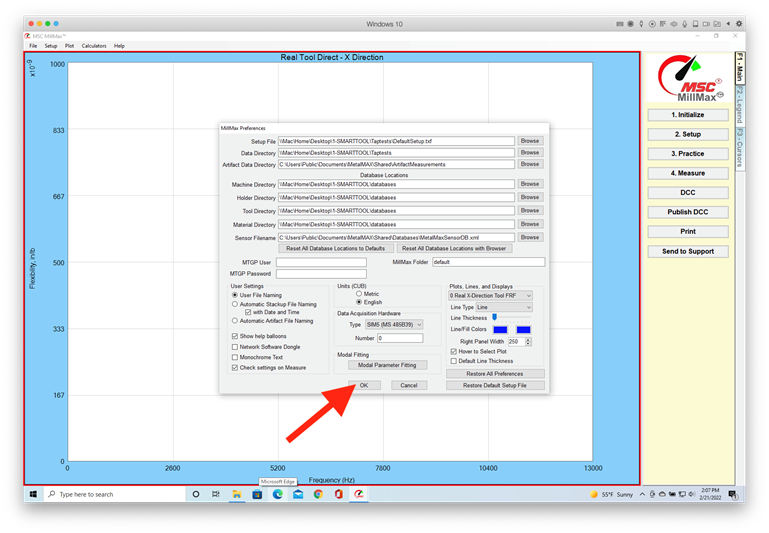This screenshot has width=769, height=533.
Task: Toggle Hover to Select Plot checkbox
Action: tap(454, 351)
